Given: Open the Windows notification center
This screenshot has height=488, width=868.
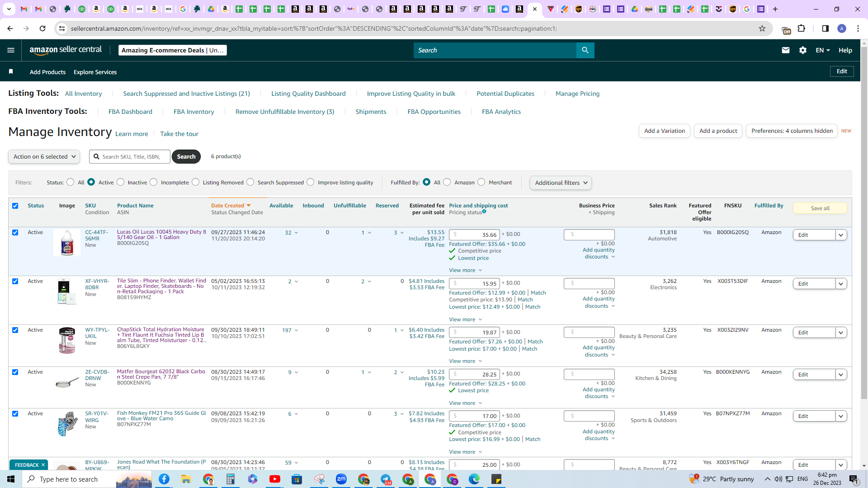Looking at the screenshot, I should pyautogui.click(x=854, y=479).
